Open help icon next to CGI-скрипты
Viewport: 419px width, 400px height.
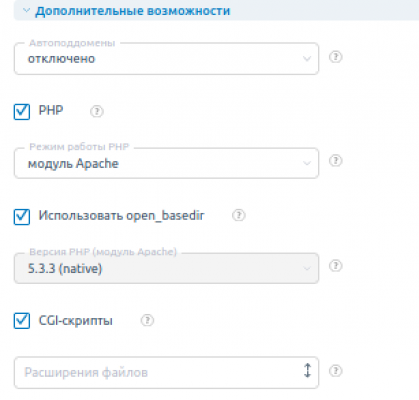[147, 320]
